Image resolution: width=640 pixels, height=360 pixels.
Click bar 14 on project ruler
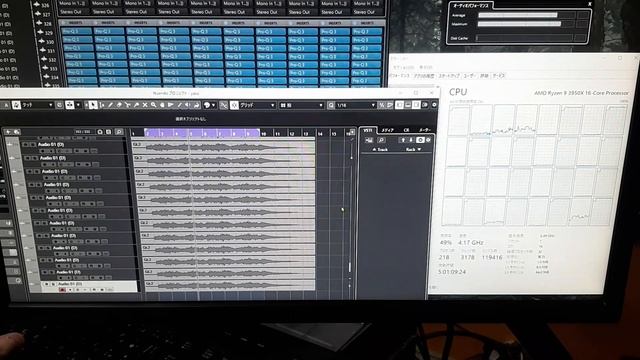coord(320,134)
